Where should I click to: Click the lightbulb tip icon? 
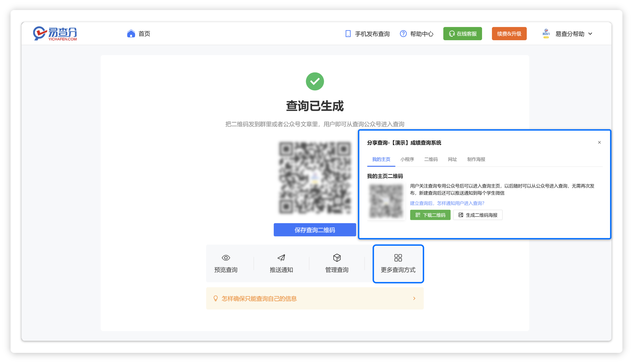pyautogui.click(x=215, y=298)
